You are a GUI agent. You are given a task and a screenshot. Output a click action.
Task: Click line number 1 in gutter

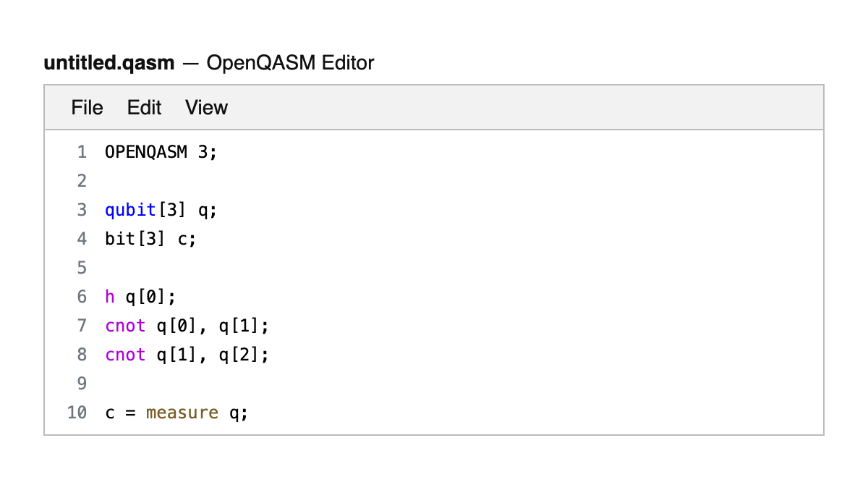click(x=82, y=152)
